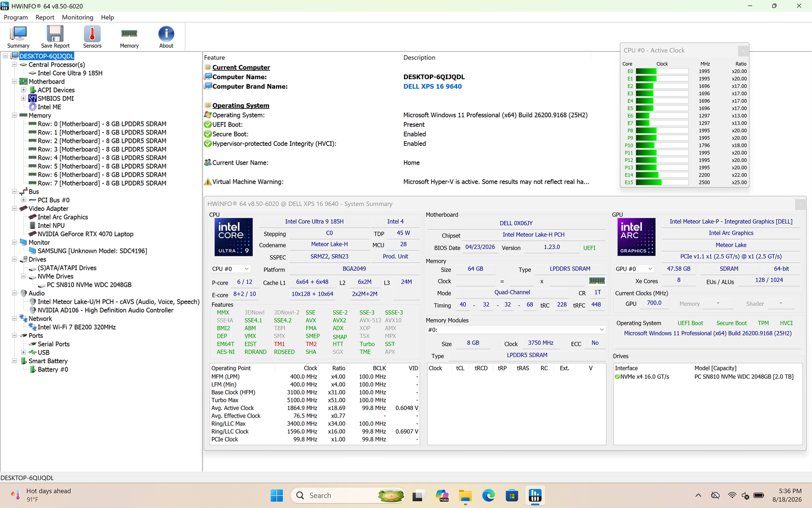812x508 pixels.
Task: Click the Current User Name icon
Action: coord(208,163)
